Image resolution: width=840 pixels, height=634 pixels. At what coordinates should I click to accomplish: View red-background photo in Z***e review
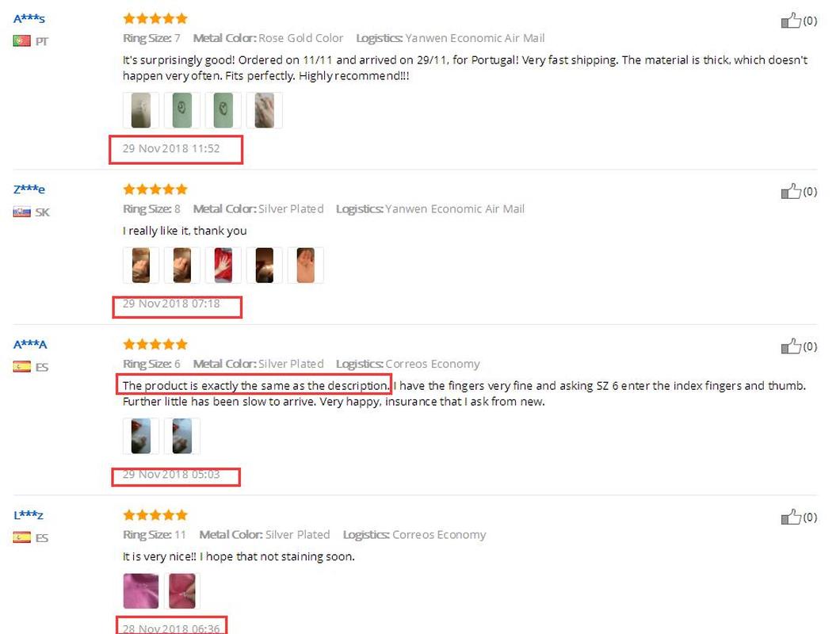coord(223,265)
